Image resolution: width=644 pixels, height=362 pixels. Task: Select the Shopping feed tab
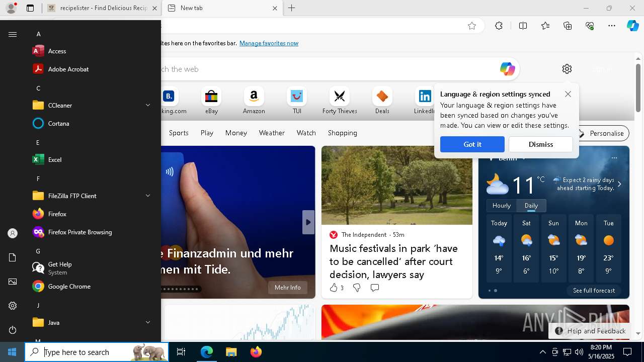pos(342,133)
